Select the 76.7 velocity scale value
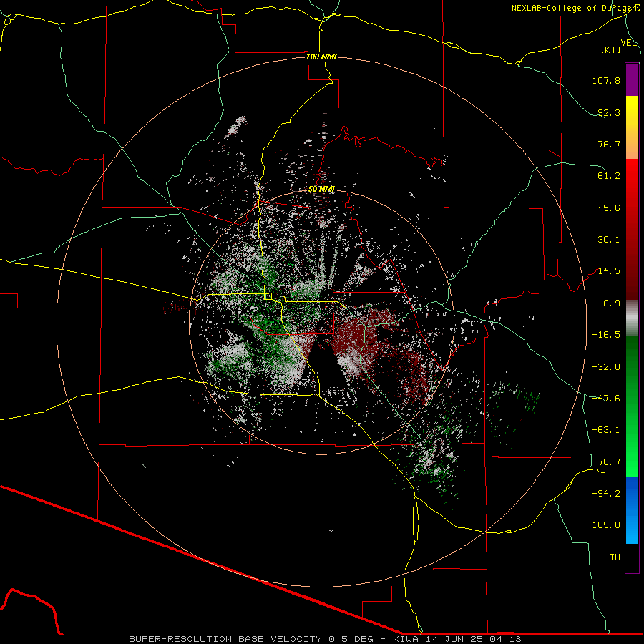 tap(609, 144)
